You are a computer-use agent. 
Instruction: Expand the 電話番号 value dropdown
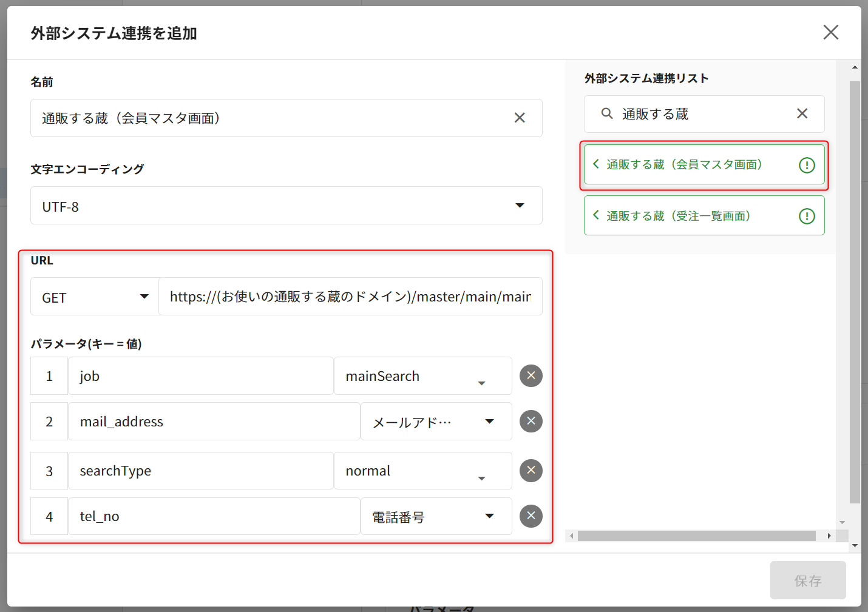pyautogui.click(x=489, y=516)
